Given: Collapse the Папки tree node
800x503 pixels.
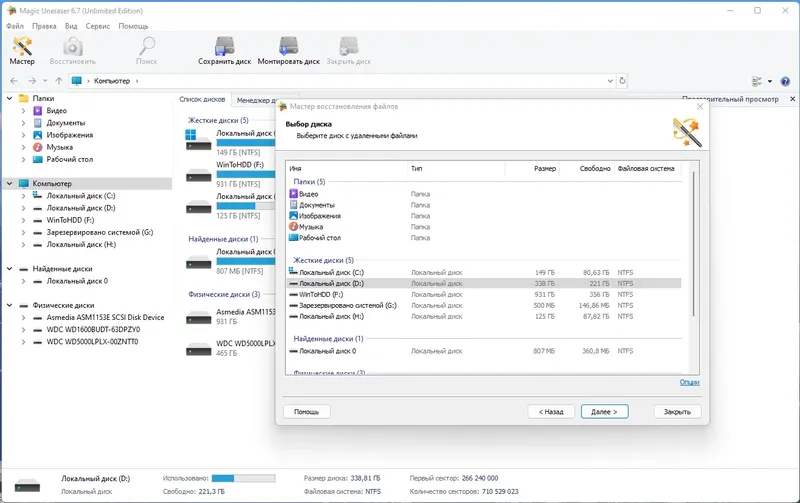Looking at the screenshot, I should (9, 98).
